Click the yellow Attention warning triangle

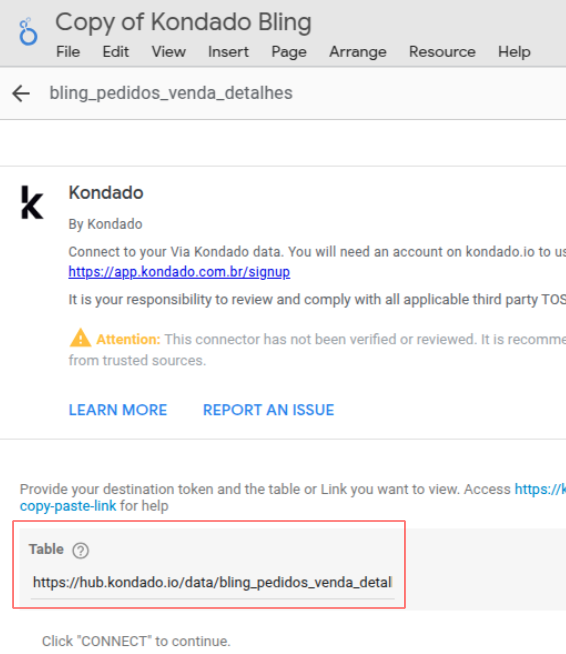click(x=80, y=338)
